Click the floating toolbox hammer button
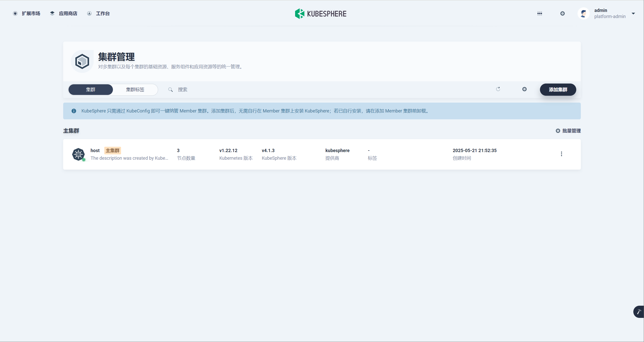Image resolution: width=644 pixels, height=342 pixels. tap(639, 312)
